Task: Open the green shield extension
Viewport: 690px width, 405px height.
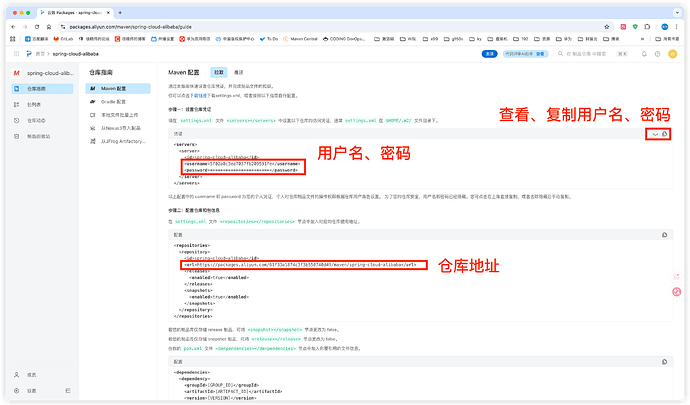Action: [x=635, y=27]
